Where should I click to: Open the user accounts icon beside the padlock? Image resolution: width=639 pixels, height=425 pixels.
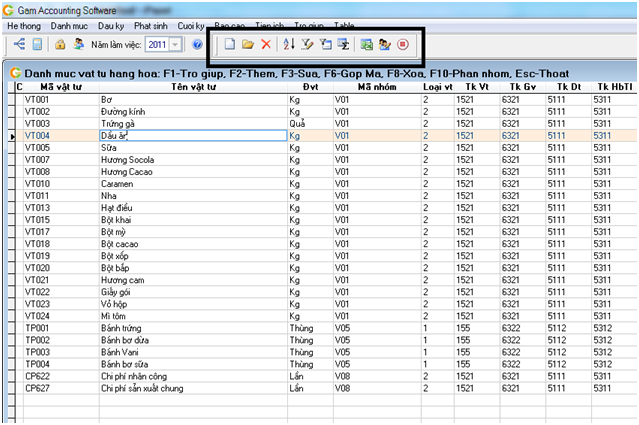78,44
